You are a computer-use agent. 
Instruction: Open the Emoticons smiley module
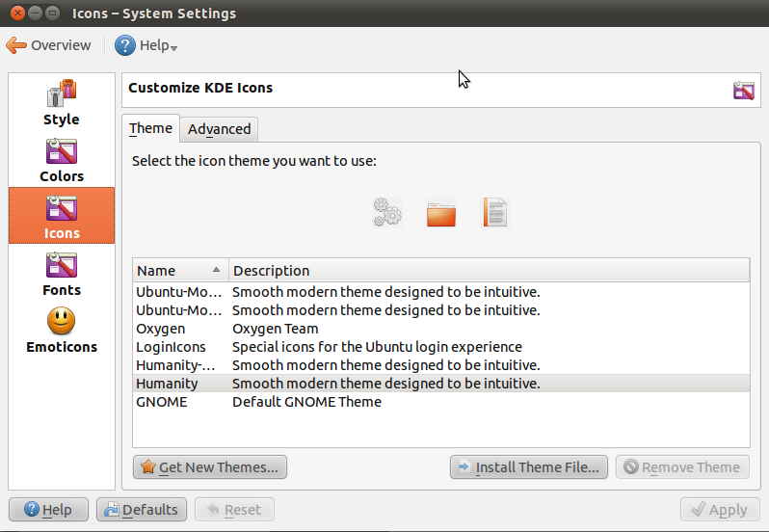(62, 331)
